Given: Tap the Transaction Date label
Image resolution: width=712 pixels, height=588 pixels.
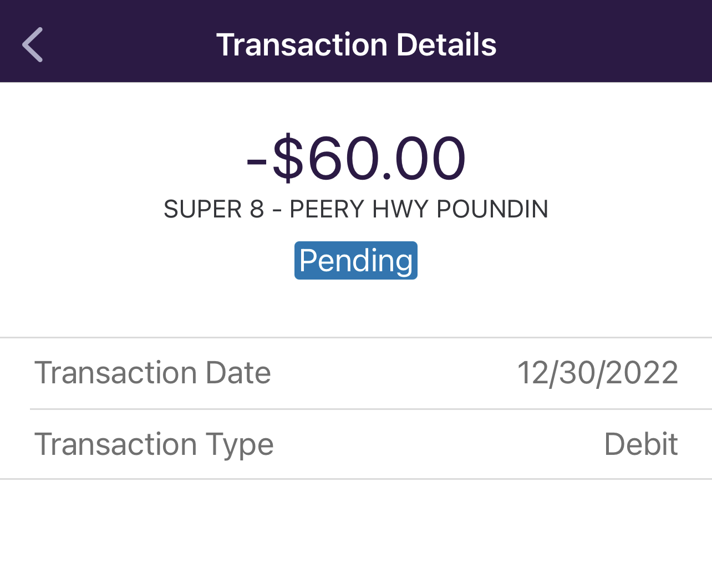Looking at the screenshot, I should tap(152, 373).
